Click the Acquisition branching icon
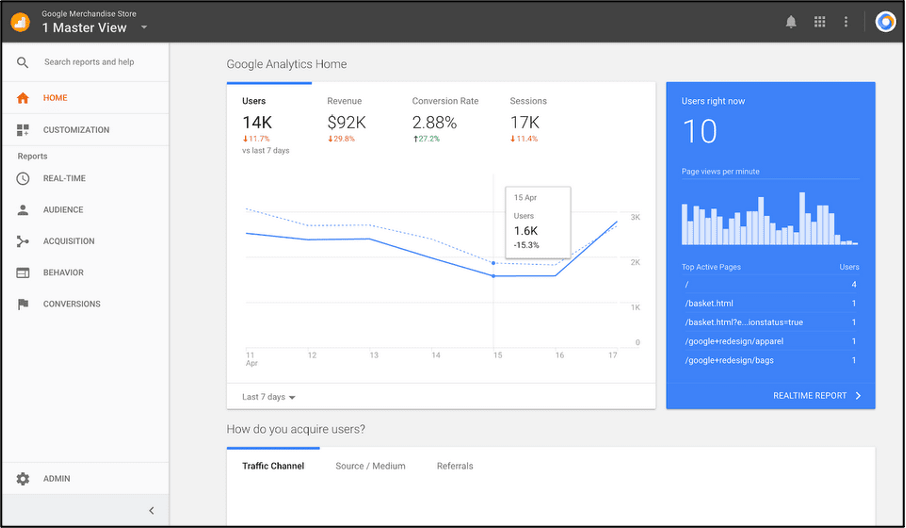Screen dimensions: 906x528 [x=23, y=241]
